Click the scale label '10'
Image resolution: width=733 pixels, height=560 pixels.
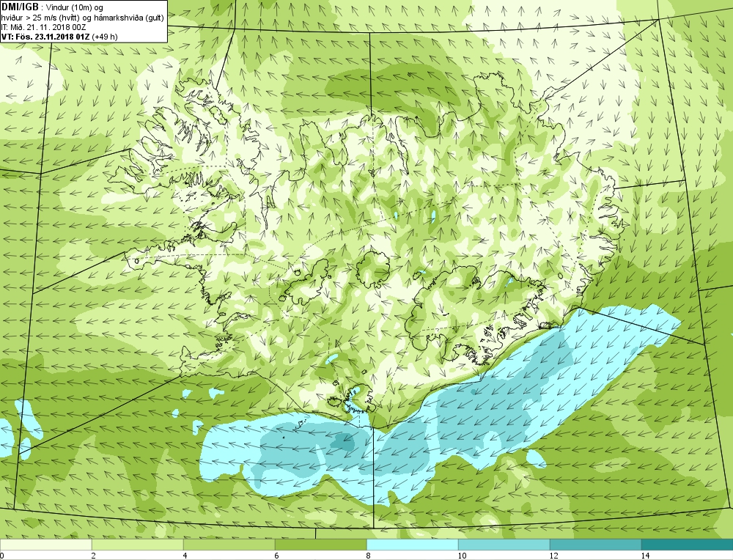click(x=462, y=556)
